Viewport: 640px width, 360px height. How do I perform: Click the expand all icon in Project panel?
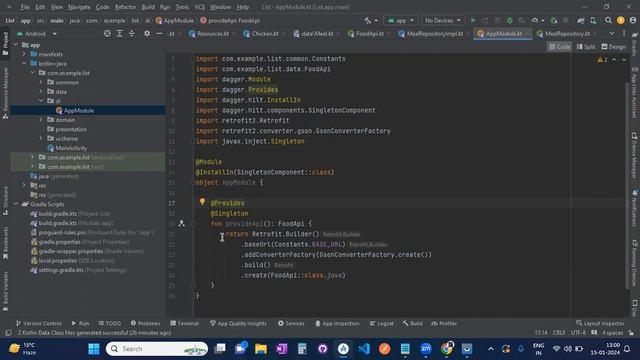tap(119, 34)
